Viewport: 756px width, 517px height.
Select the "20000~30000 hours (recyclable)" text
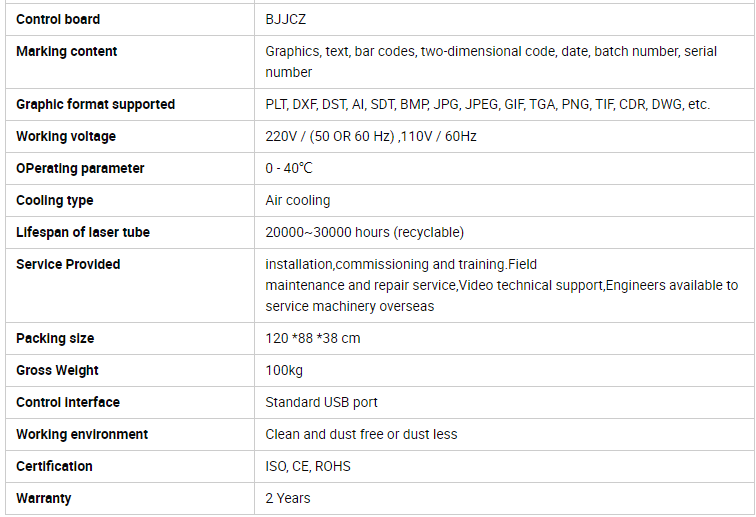point(364,232)
